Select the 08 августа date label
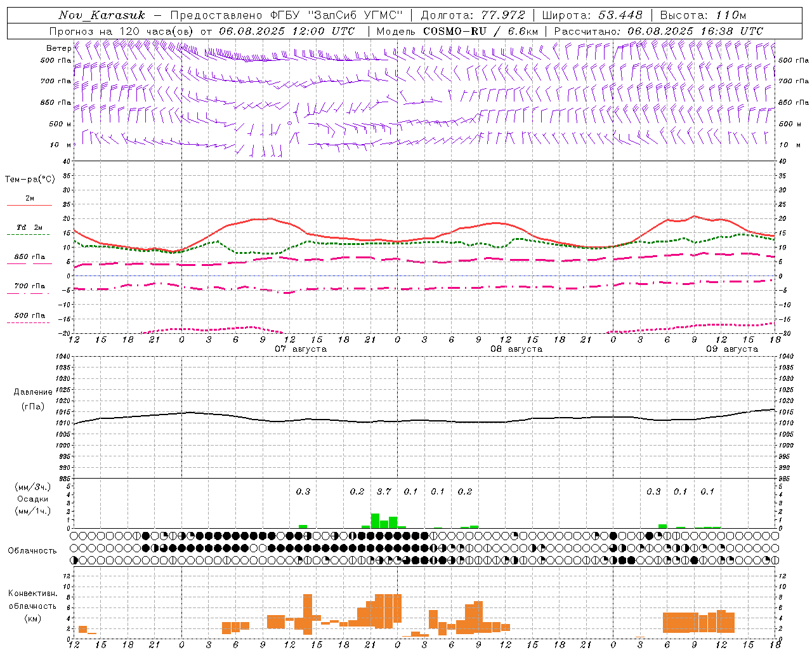Screen dimensions: 812x650 (x=516, y=349)
